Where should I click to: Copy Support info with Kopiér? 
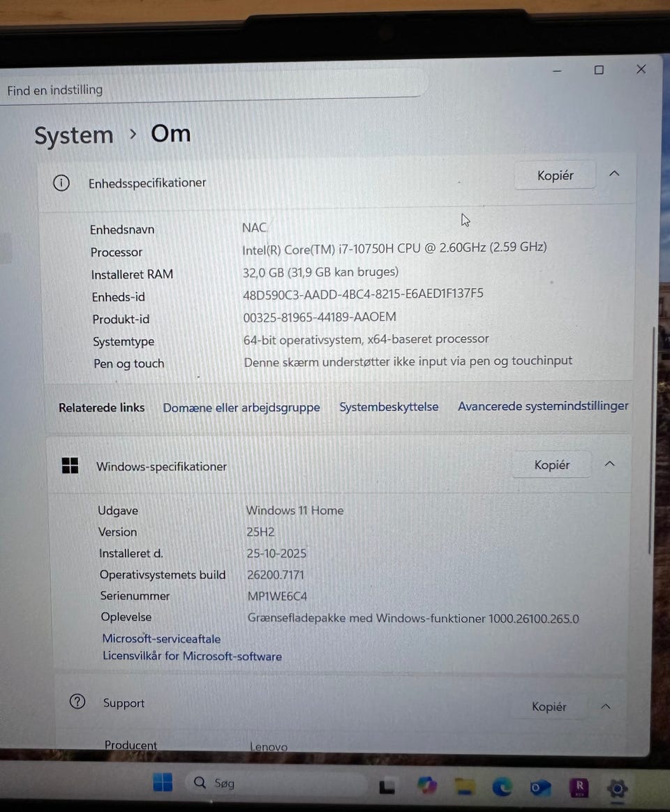click(549, 707)
